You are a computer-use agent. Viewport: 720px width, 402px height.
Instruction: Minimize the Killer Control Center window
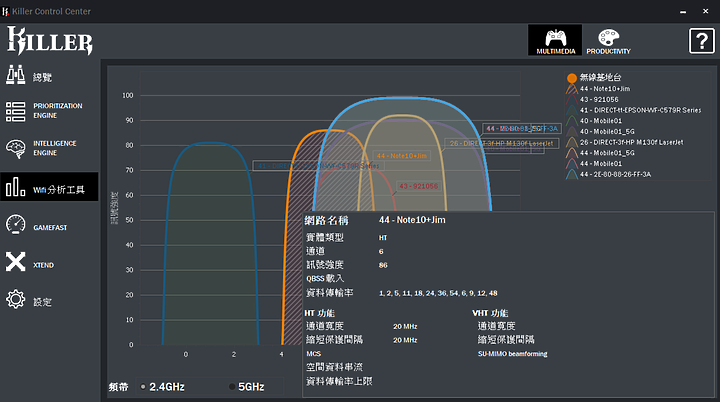pos(683,11)
